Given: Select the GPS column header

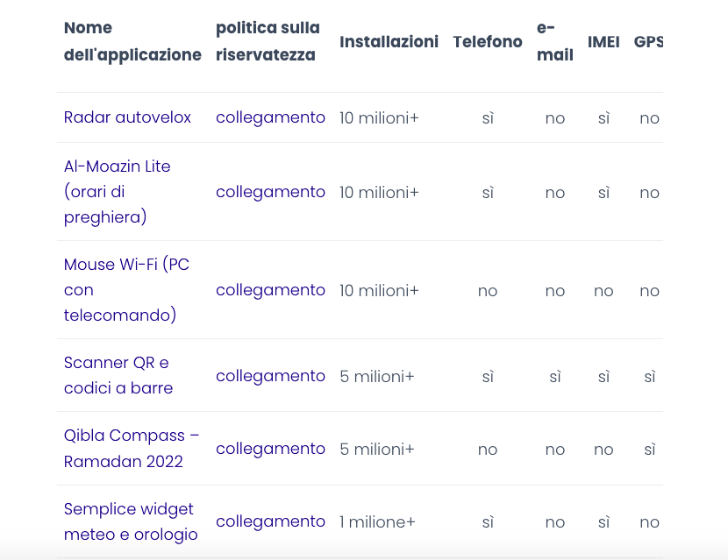Looking at the screenshot, I should click(x=649, y=41).
